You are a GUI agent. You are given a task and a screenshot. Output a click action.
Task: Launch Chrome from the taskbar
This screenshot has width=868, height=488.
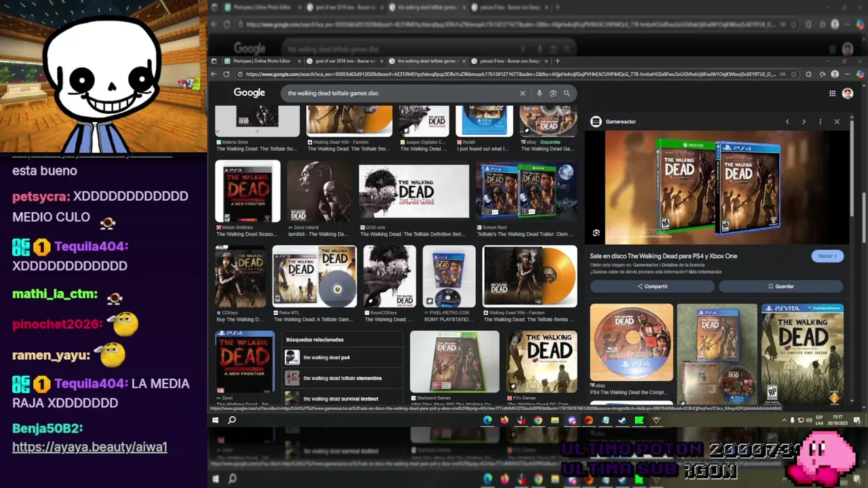click(x=538, y=420)
